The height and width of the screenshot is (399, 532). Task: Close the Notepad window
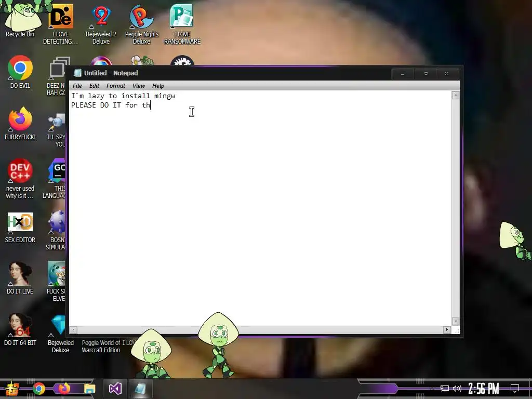click(447, 74)
